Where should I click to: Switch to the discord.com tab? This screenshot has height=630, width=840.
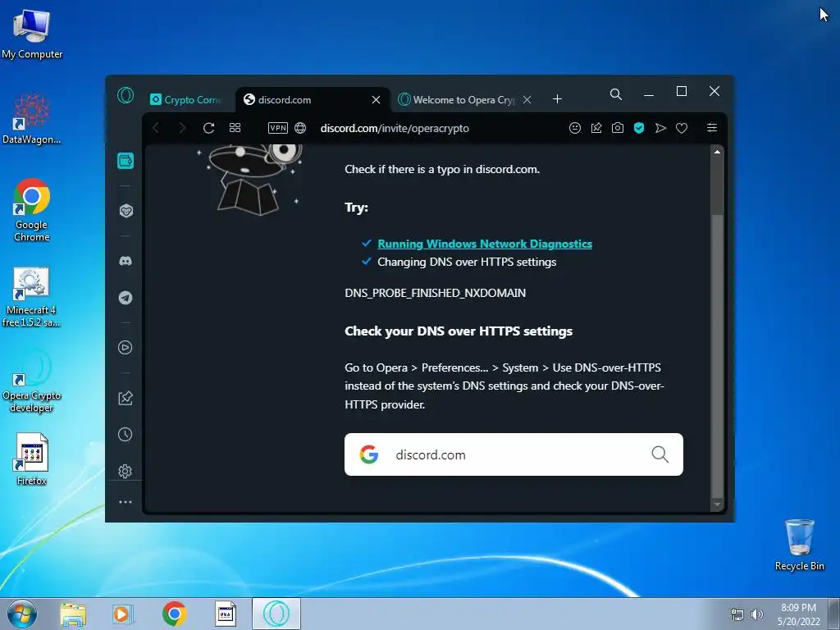click(305, 99)
